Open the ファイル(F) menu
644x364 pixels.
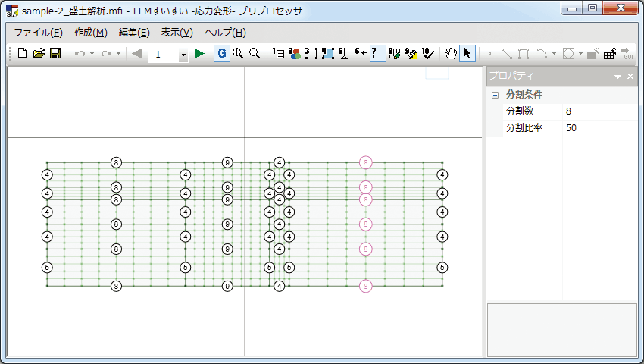[x=38, y=33]
